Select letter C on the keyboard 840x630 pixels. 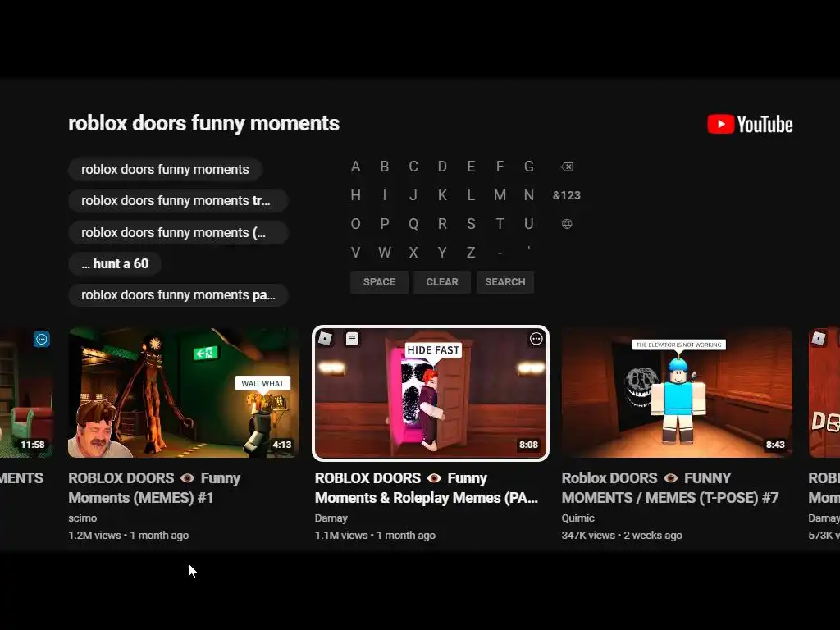pyautogui.click(x=413, y=167)
